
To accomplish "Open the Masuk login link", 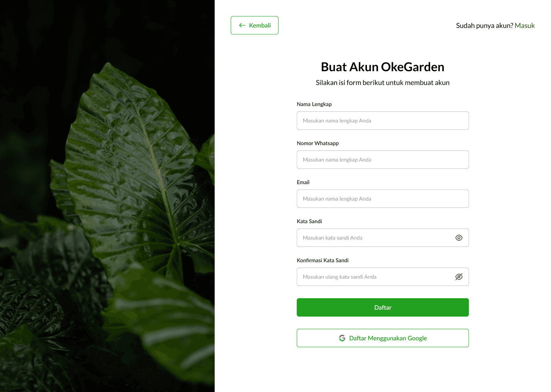I will click(525, 26).
